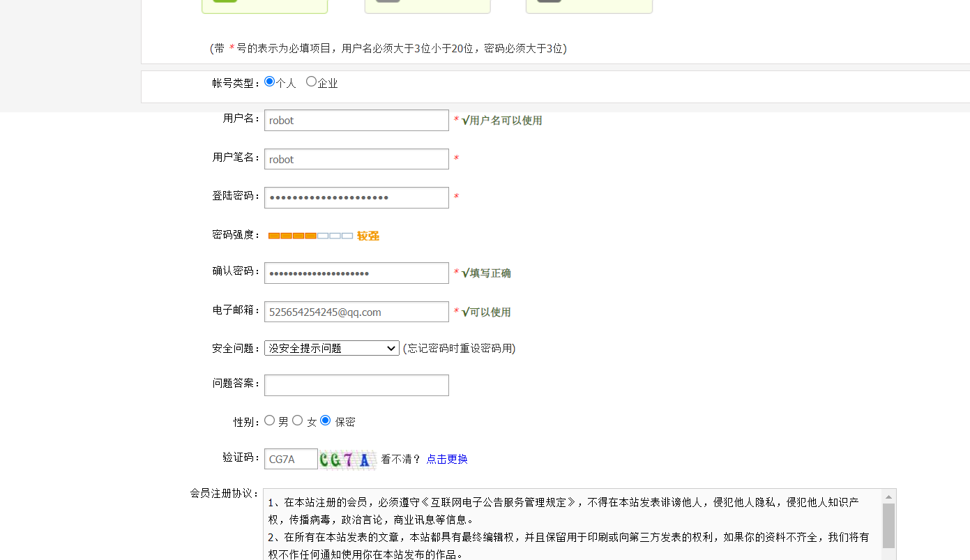
Task: Click the 确认密码 confirm password field
Action: (x=356, y=273)
